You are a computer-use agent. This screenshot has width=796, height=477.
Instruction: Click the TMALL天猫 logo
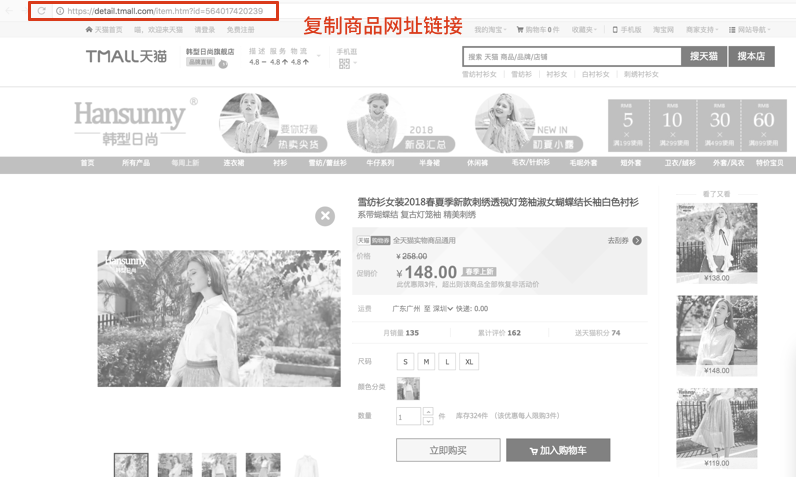click(126, 56)
